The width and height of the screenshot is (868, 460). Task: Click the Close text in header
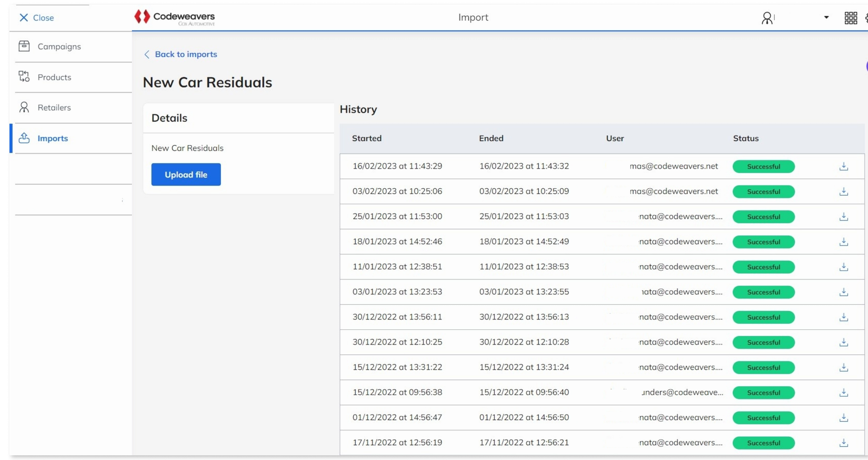[x=44, y=18]
